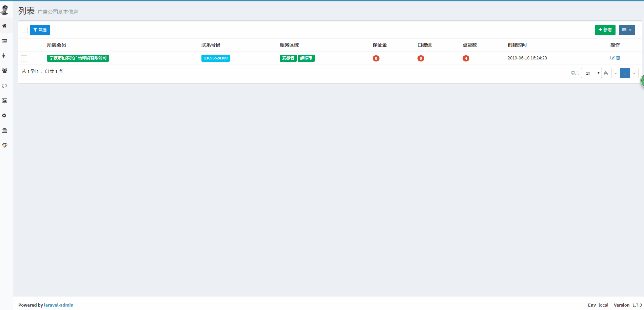Click the avatar image at top left
The height and width of the screenshot is (310, 644).
[x=4, y=10]
